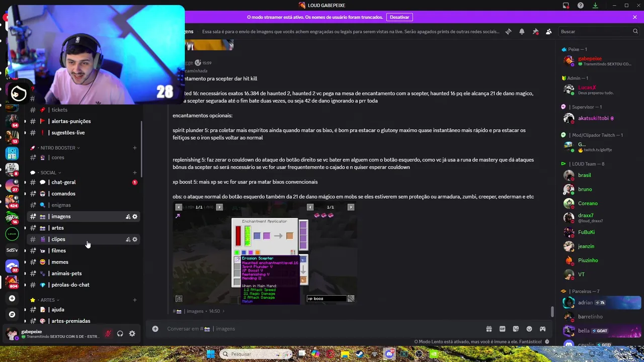Click the Windows Start button

[x=210, y=354]
